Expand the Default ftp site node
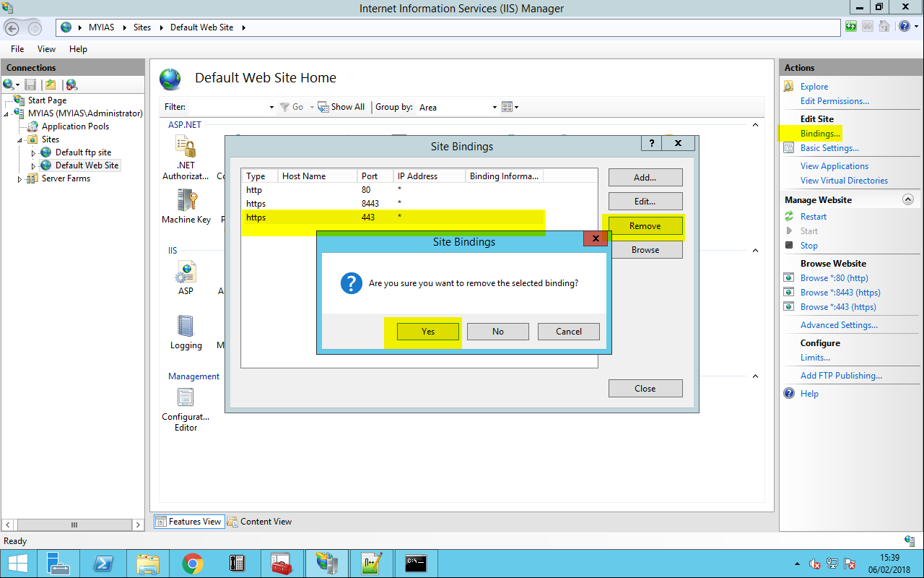Viewport: 924px width, 578px height. point(33,153)
